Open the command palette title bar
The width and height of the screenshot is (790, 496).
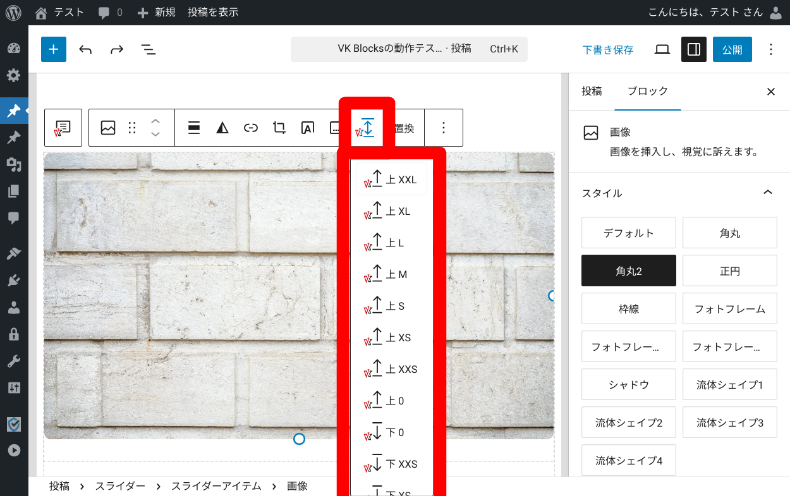tap(409, 49)
